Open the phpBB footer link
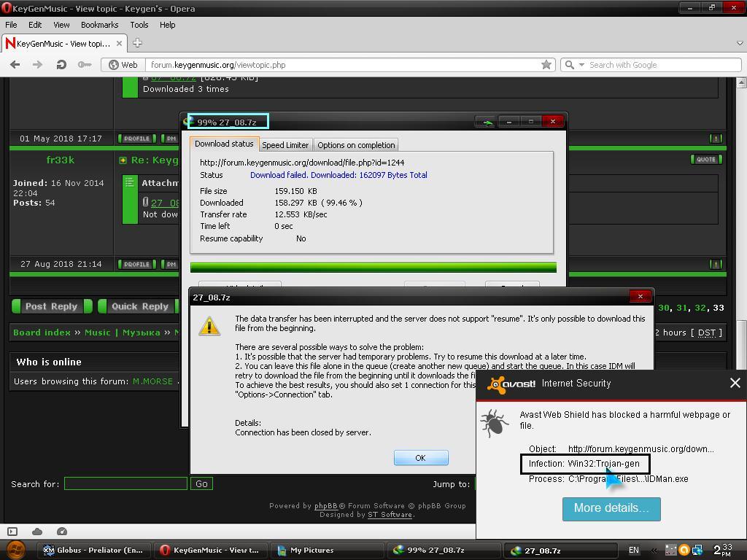Viewport: 747px width, 560px height. pyautogui.click(x=326, y=506)
